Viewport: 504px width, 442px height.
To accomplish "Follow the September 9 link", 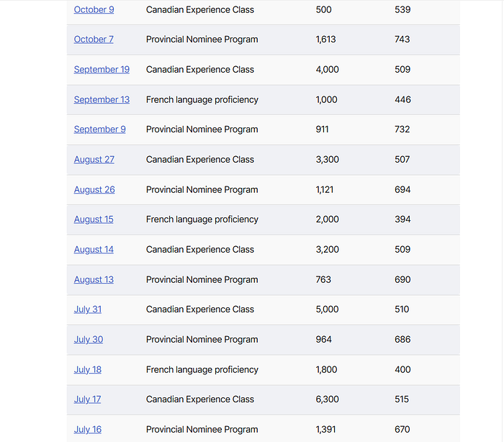I will tap(99, 130).
